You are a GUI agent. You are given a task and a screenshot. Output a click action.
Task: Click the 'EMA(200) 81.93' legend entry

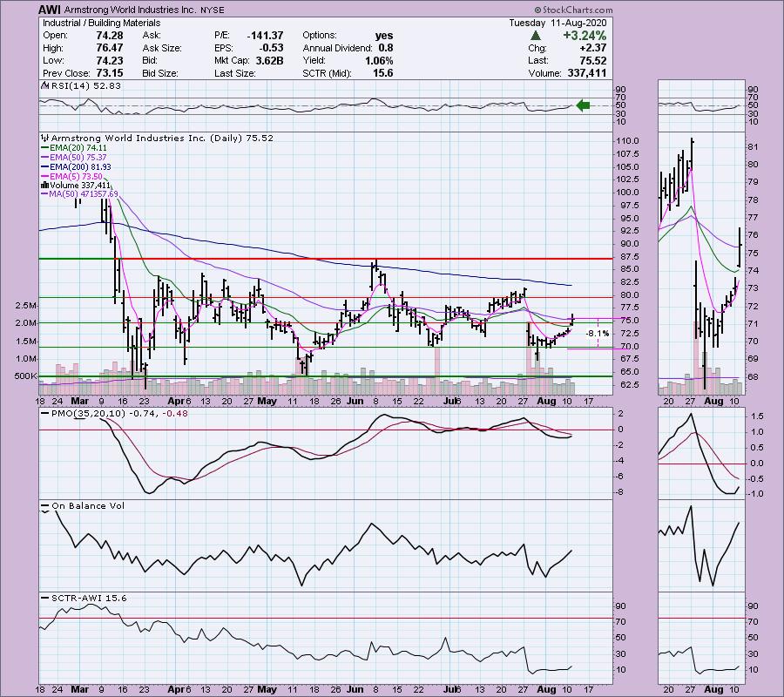80,167
